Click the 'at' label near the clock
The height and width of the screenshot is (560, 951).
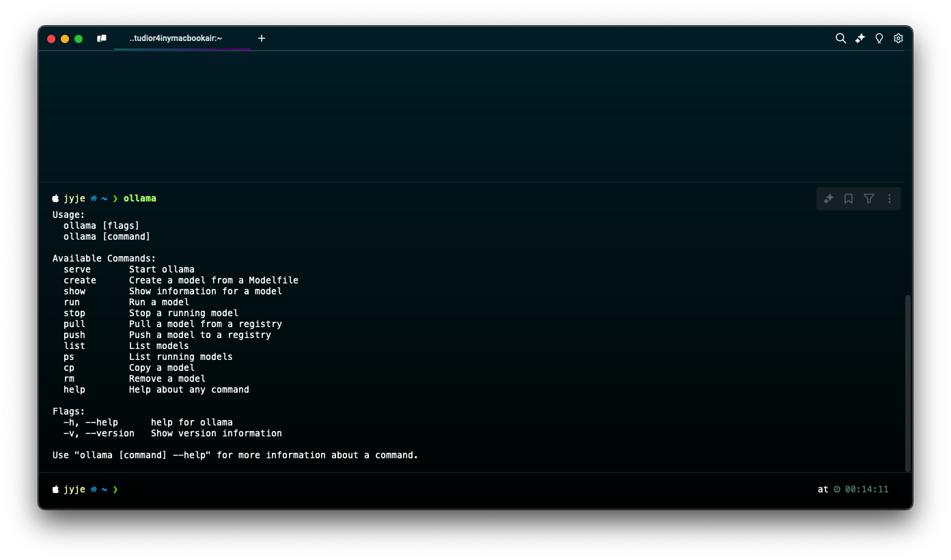pyautogui.click(x=823, y=489)
